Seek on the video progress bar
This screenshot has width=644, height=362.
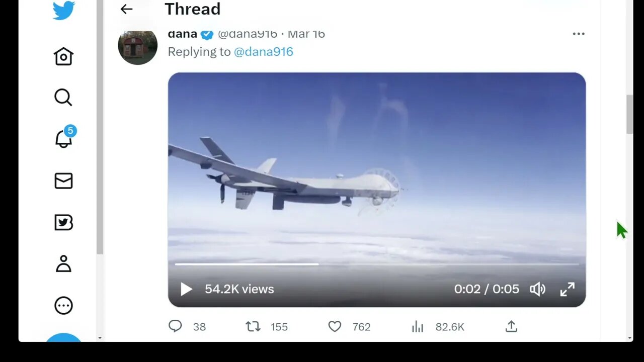[377, 263]
